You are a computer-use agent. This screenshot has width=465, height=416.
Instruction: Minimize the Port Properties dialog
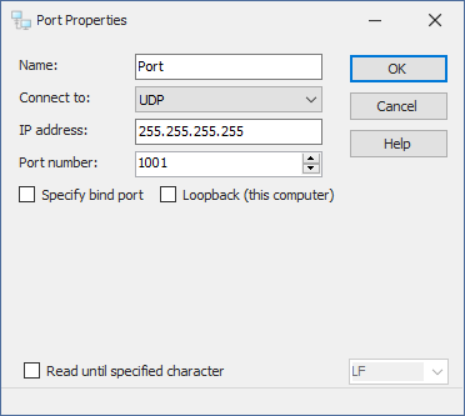tap(375, 21)
